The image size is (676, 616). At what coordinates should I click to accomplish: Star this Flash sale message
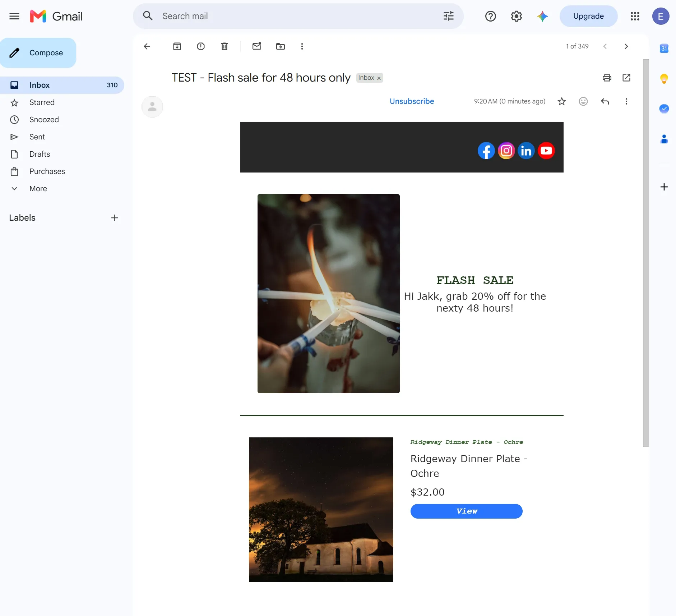[562, 101]
